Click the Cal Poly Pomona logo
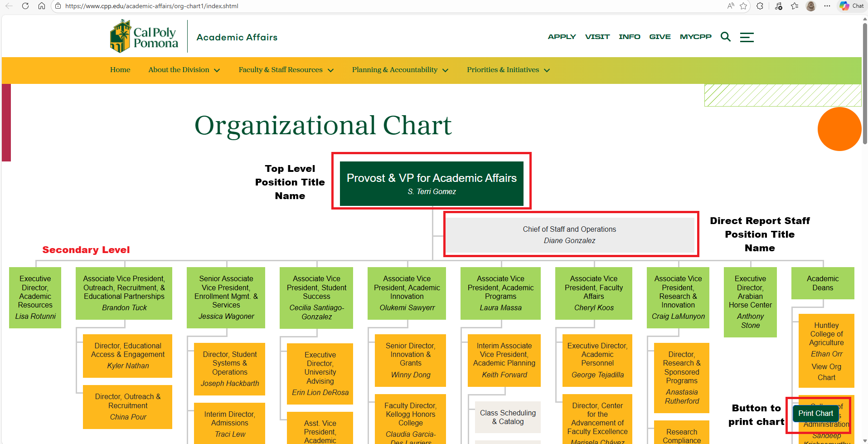The image size is (868, 444). pyautogui.click(x=144, y=37)
